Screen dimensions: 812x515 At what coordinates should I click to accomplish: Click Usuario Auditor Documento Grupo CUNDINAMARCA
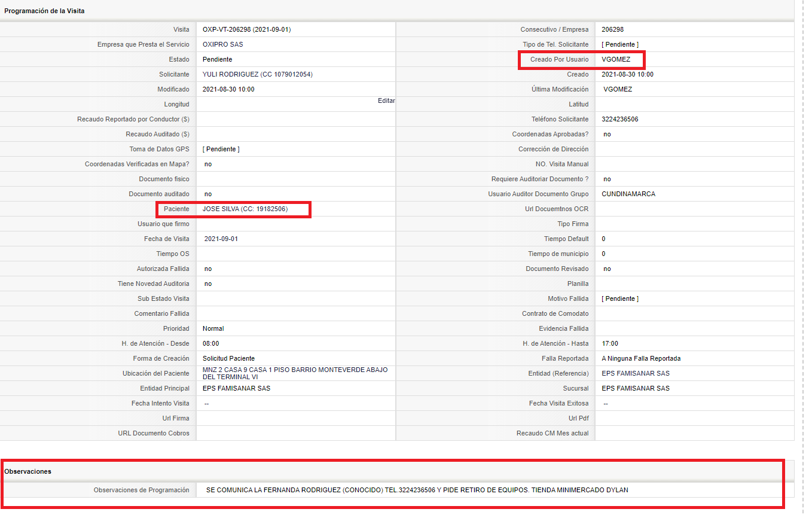click(628, 194)
